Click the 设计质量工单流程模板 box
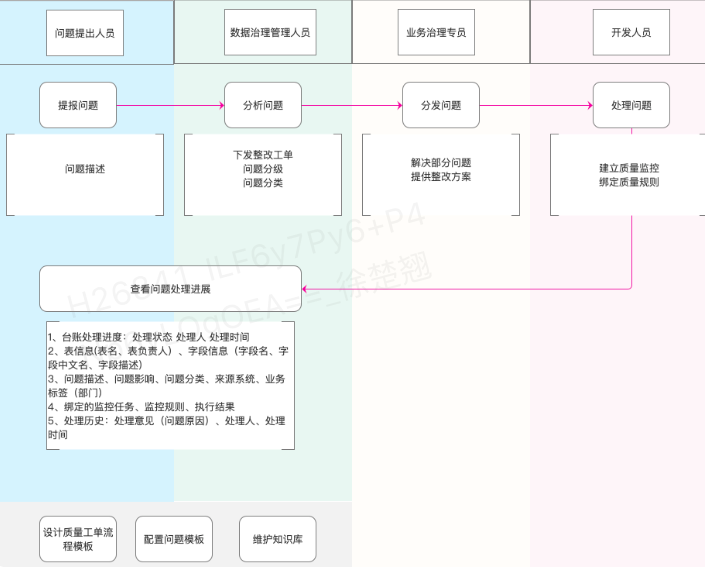The image size is (705, 567). [x=78, y=539]
